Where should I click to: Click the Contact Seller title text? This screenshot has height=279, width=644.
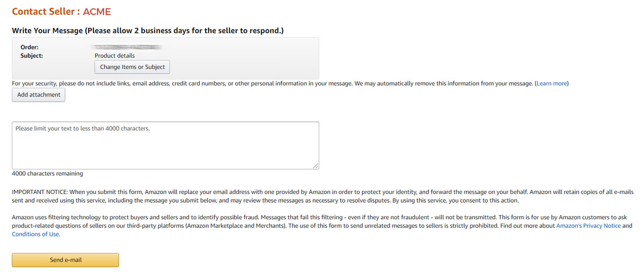point(45,12)
